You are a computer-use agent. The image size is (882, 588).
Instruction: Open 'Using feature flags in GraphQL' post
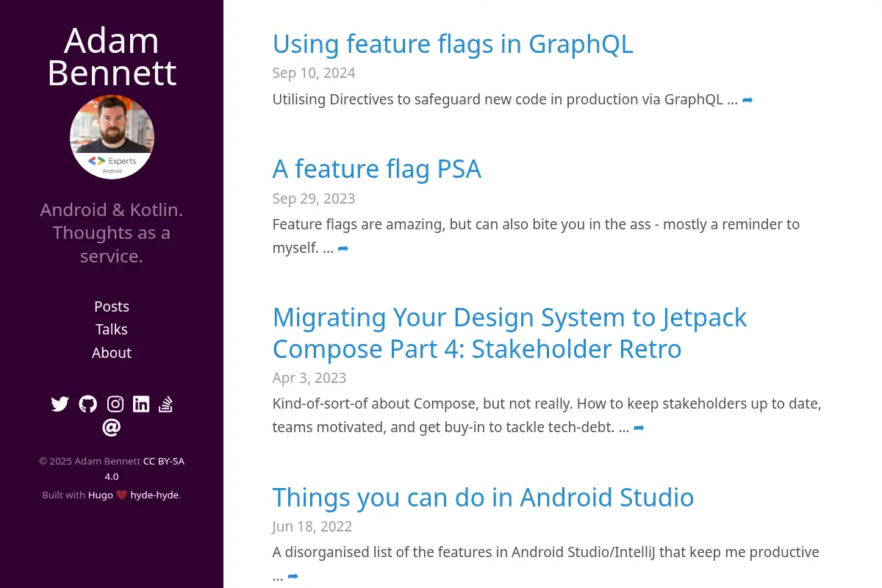[453, 44]
